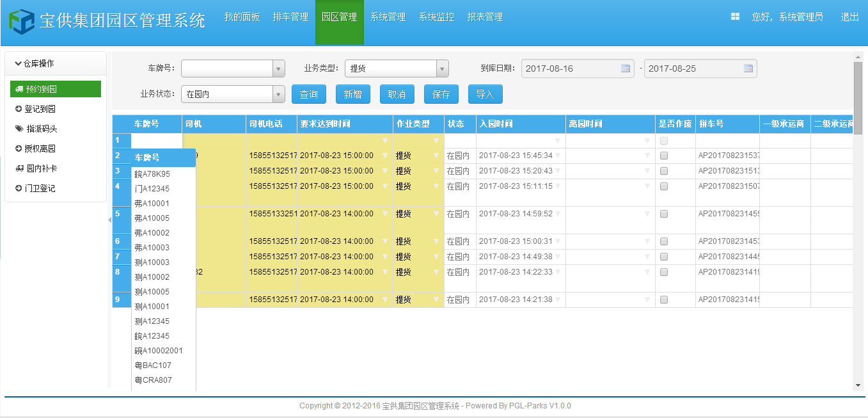Image resolution: width=868 pixels, height=418 pixels.
Task: Open the 业务类型 dropdown showing 提货
Action: point(442,68)
